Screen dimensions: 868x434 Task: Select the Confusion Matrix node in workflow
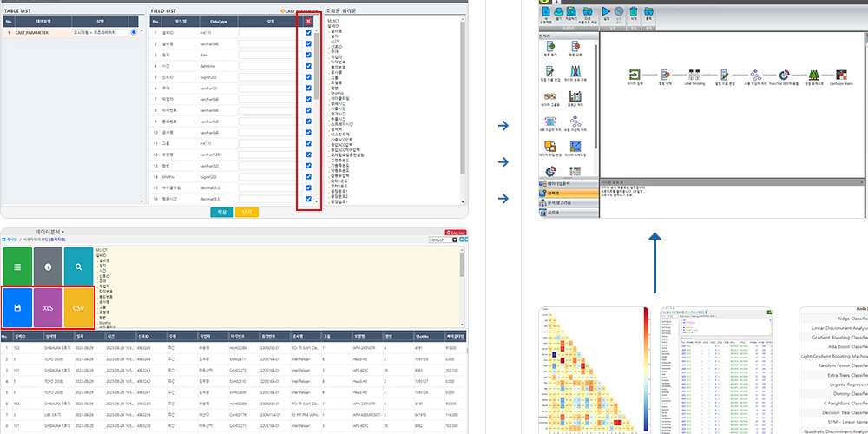[841, 76]
